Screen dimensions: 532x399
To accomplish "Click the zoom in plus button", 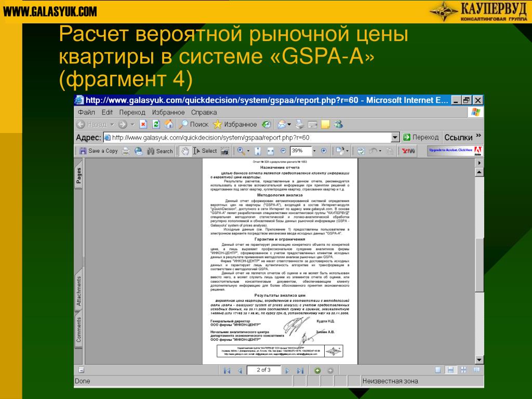I will click(x=324, y=151).
